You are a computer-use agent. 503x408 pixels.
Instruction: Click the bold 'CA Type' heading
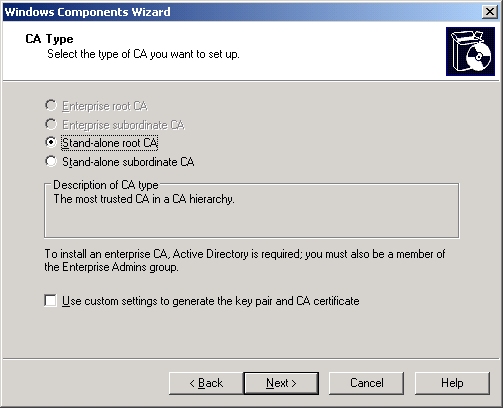point(49,39)
